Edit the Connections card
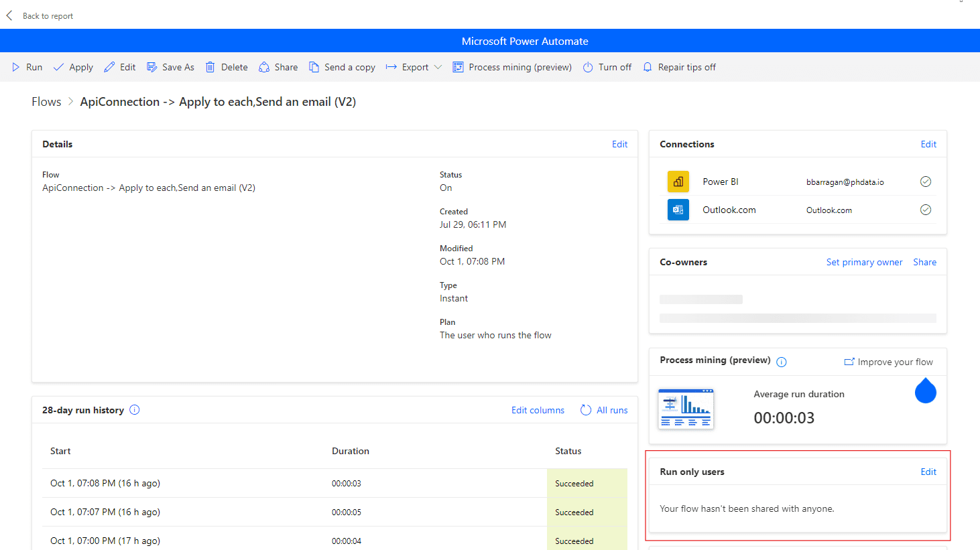The width and height of the screenshot is (980, 550). 928,144
